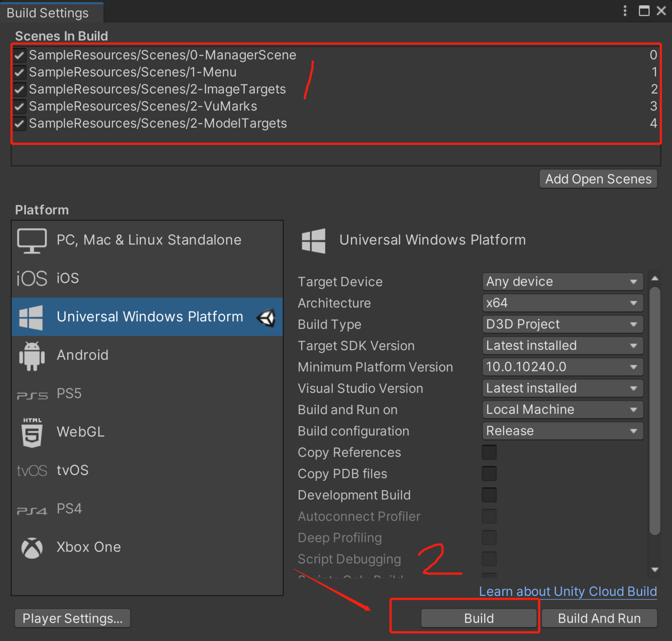Click the Build And Run button
This screenshot has height=641, width=672.
click(x=599, y=619)
